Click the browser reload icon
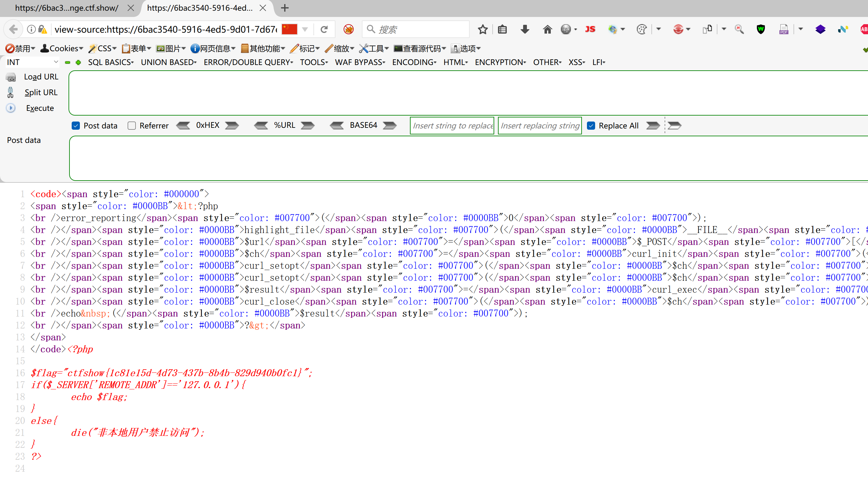 (x=324, y=29)
